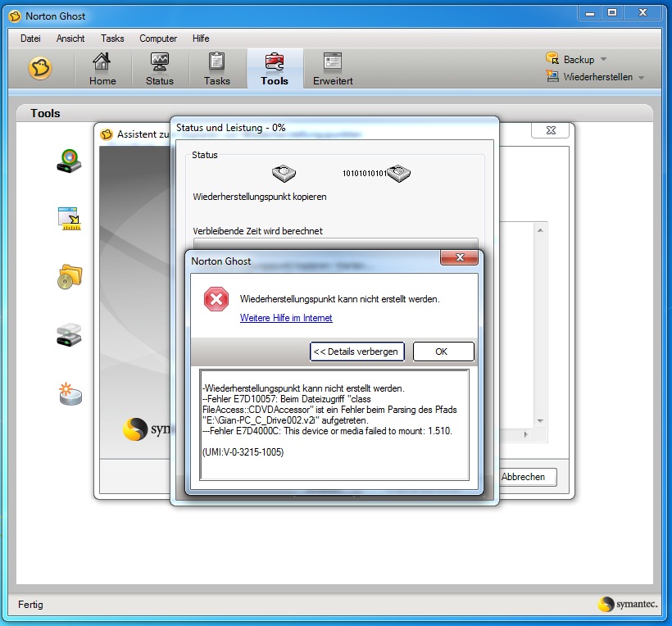Click the Assistent title bar ghost icon

pyautogui.click(x=107, y=134)
